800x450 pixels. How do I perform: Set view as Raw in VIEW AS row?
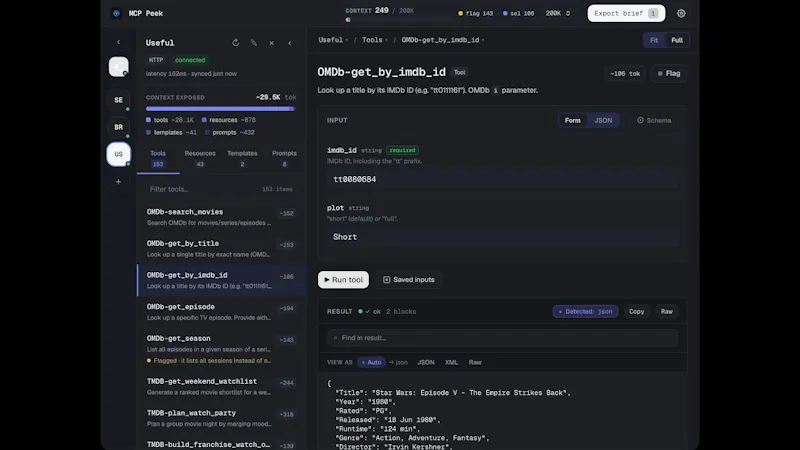click(x=475, y=362)
